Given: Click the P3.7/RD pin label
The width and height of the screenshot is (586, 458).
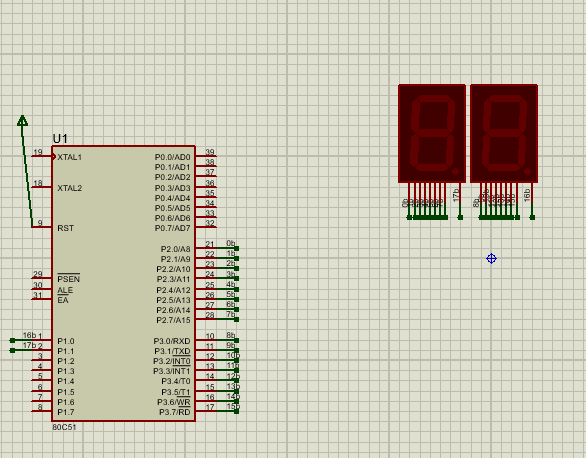Looking at the screenshot, I should (175, 412).
